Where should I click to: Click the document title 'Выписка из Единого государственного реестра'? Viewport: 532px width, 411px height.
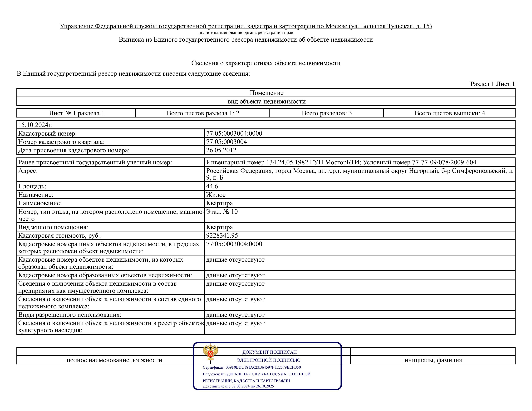[x=246, y=40]
